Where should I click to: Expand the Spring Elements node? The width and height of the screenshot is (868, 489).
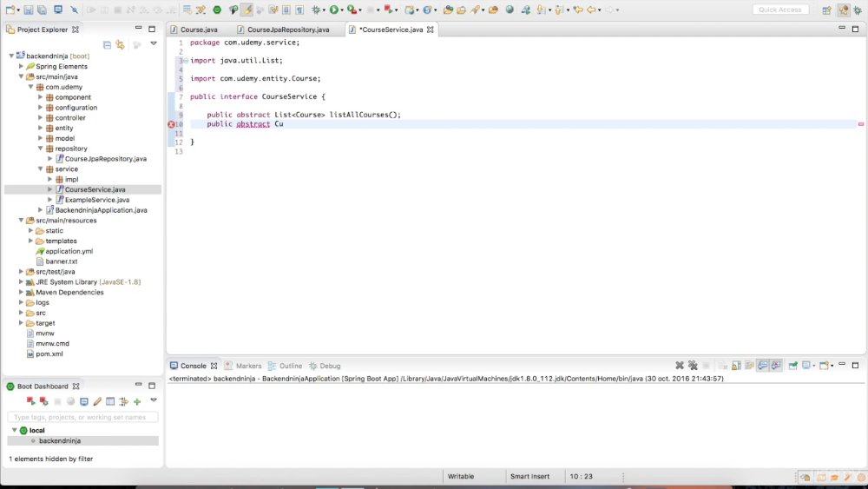(x=21, y=66)
